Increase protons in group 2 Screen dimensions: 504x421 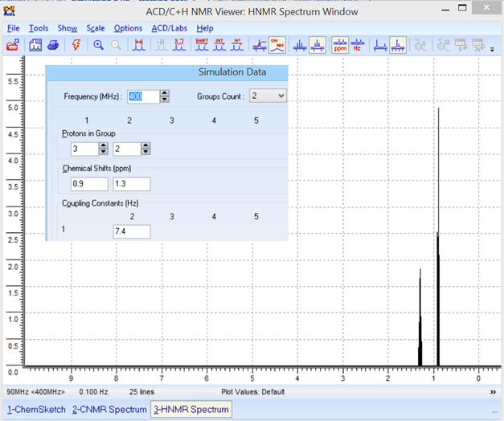point(145,145)
